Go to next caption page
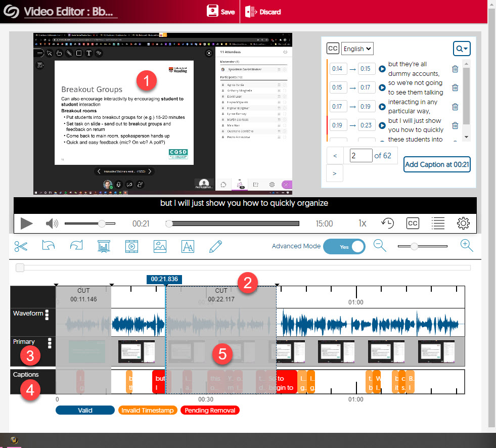The width and height of the screenshot is (496, 448). click(335, 173)
